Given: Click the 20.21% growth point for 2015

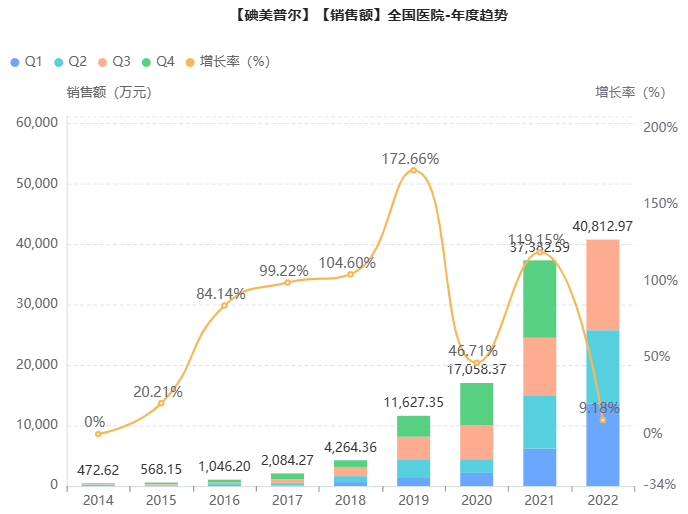Looking at the screenshot, I should [161, 403].
